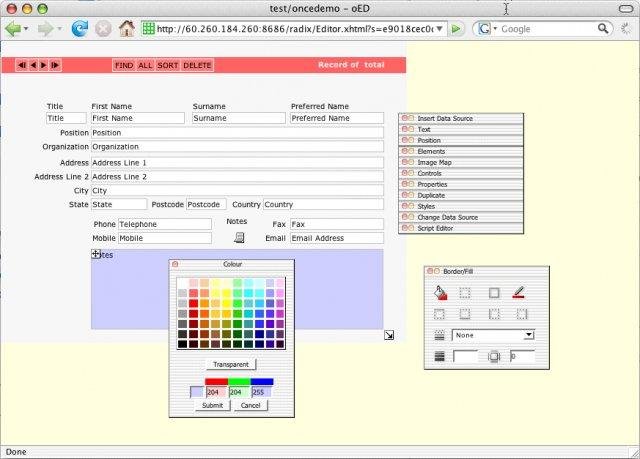Open the URL history dropdown arrow
This screenshot has height=459, width=640.
tap(440, 29)
